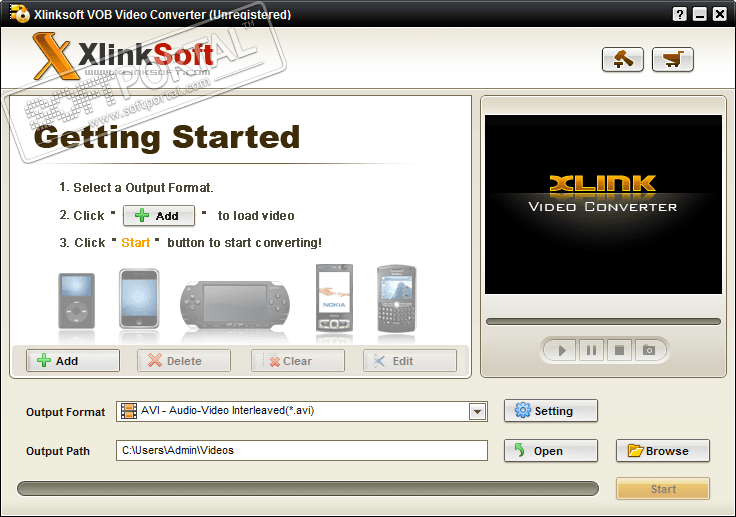Open the shopping cart purchase button
The height and width of the screenshot is (517, 736).
(673, 60)
